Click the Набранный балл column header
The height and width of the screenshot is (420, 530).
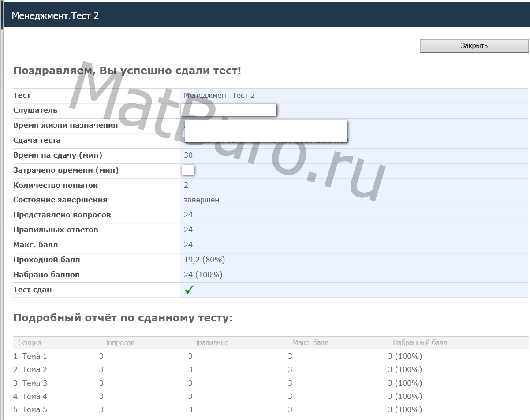(420, 342)
